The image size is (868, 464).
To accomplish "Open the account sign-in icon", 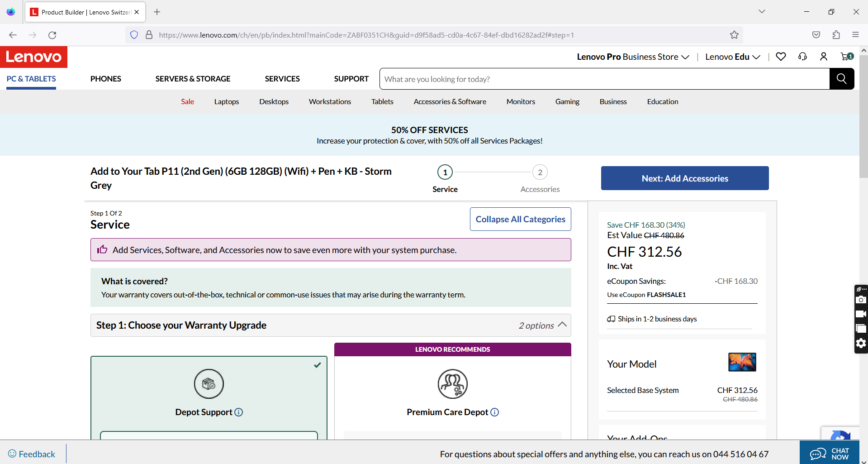I will (x=823, y=56).
